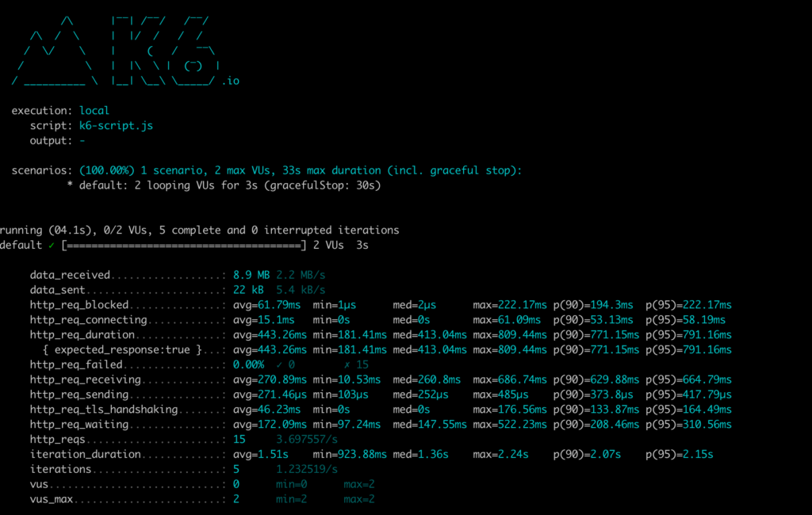Click the data_received value '8.9 MB'
Viewport: 812px width, 515px height.
tap(251, 276)
